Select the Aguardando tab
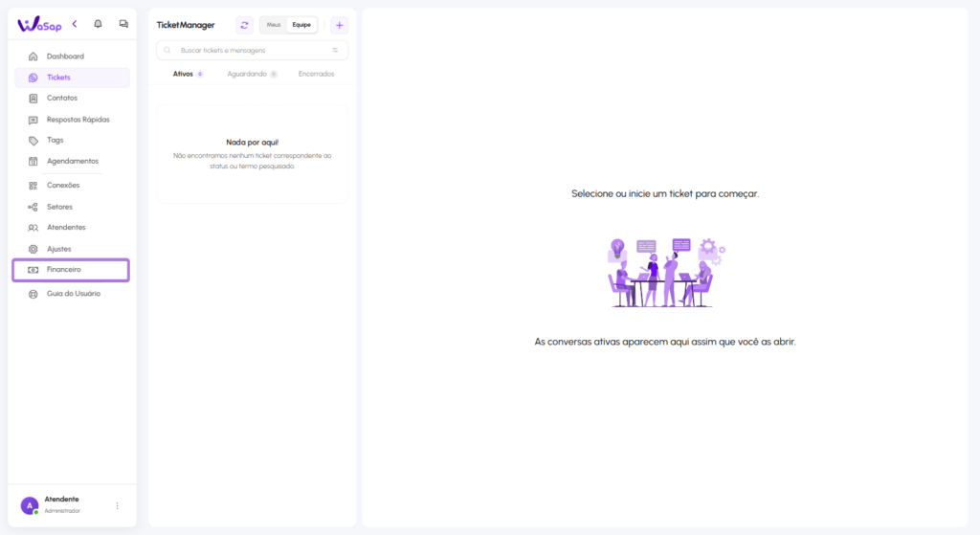The image size is (980, 535). coord(247,74)
